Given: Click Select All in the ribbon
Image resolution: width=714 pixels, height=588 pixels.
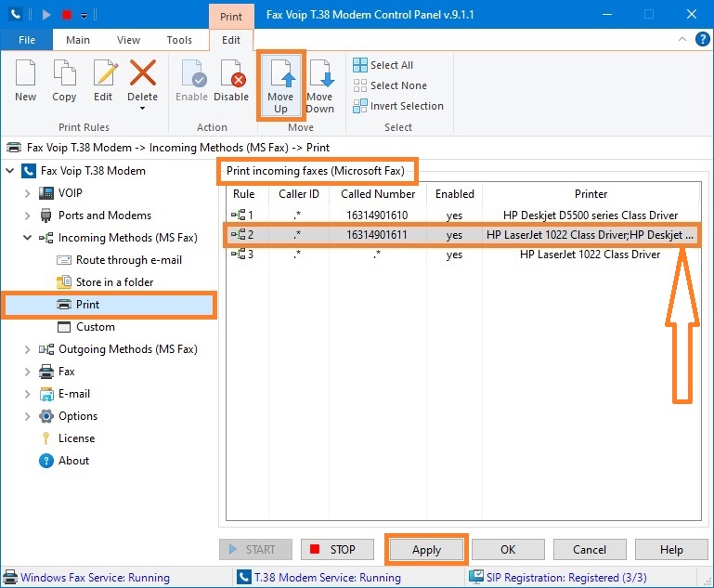Looking at the screenshot, I should tap(383, 65).
